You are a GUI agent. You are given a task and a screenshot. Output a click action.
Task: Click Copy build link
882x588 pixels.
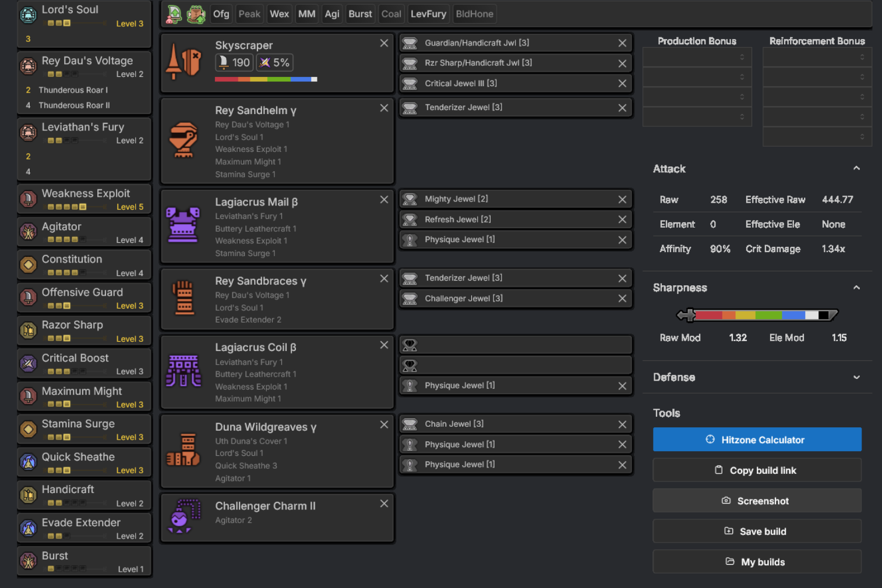[x=757, y=470]
